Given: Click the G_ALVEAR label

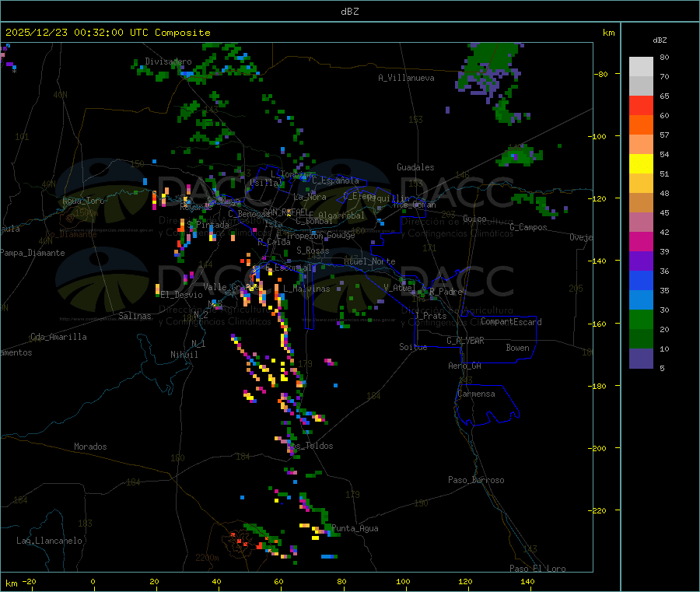Looking at the screenshot, I should tap(465, 341).
